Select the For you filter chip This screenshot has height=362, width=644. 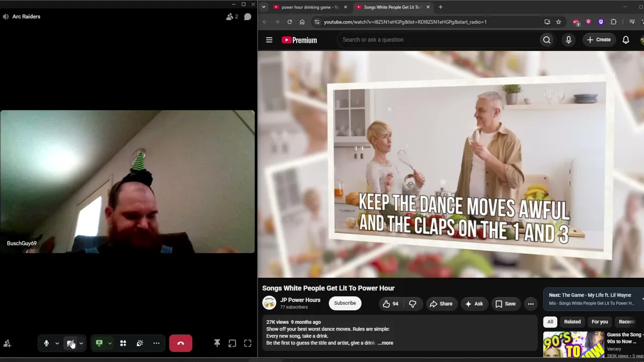(x=600, y=322)
